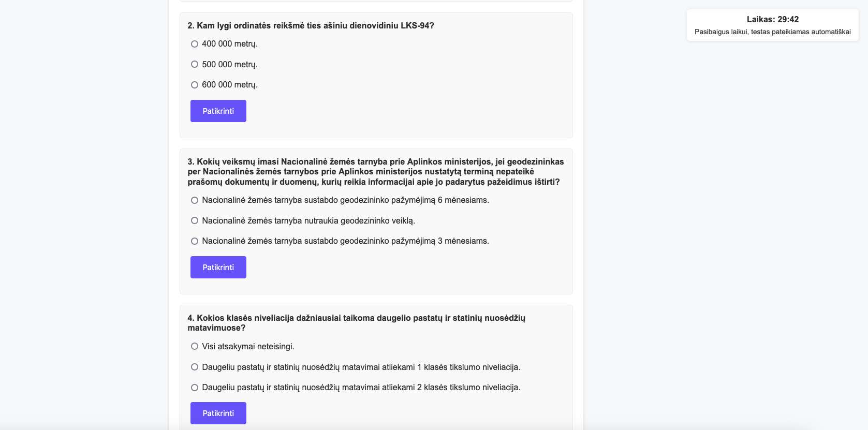Click Patikrinti button for question 2
The width and height of the screenshot is (868, 430).
[x=218, y=111]
